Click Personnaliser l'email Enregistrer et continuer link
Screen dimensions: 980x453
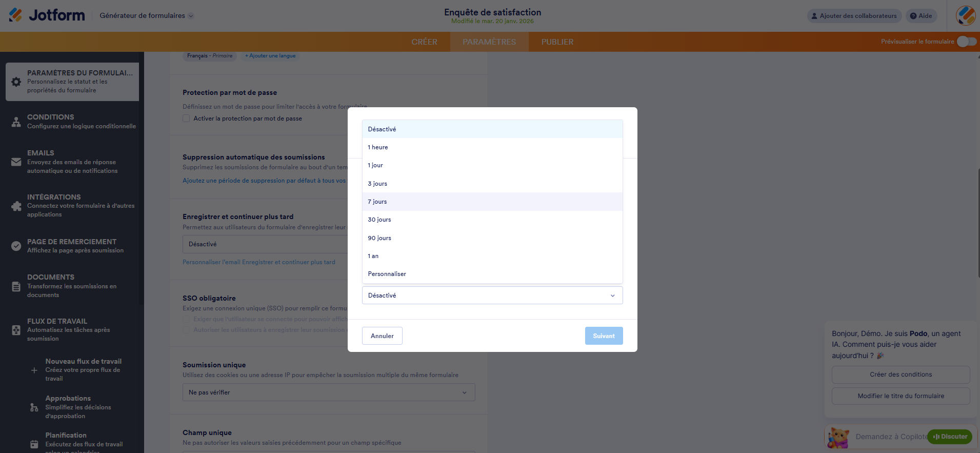tap(259, 262)
